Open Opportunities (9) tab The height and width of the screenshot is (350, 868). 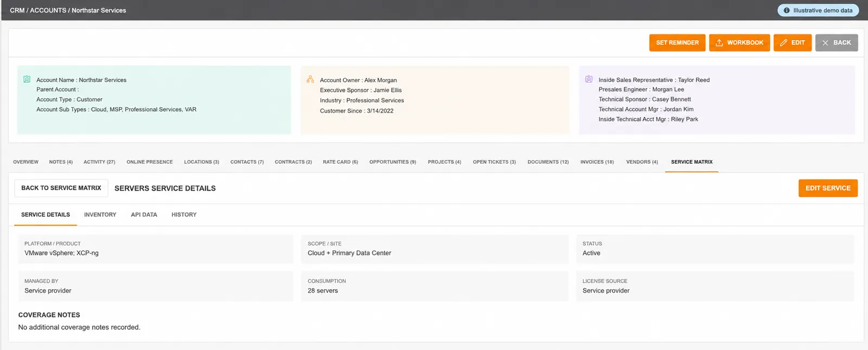pos(393,162)
